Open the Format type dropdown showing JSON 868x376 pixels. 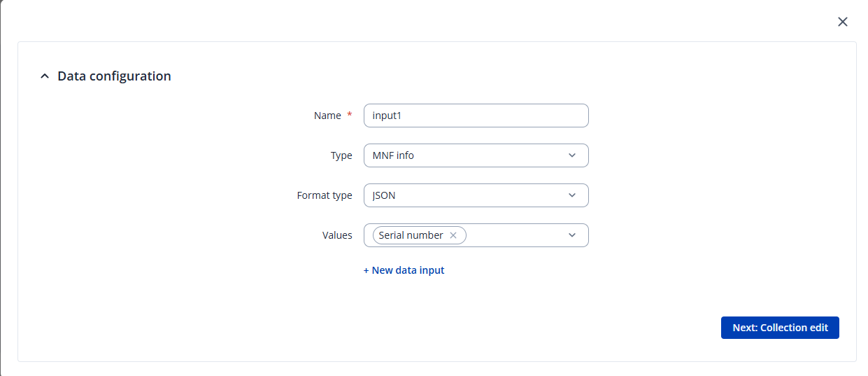(465, 195)
